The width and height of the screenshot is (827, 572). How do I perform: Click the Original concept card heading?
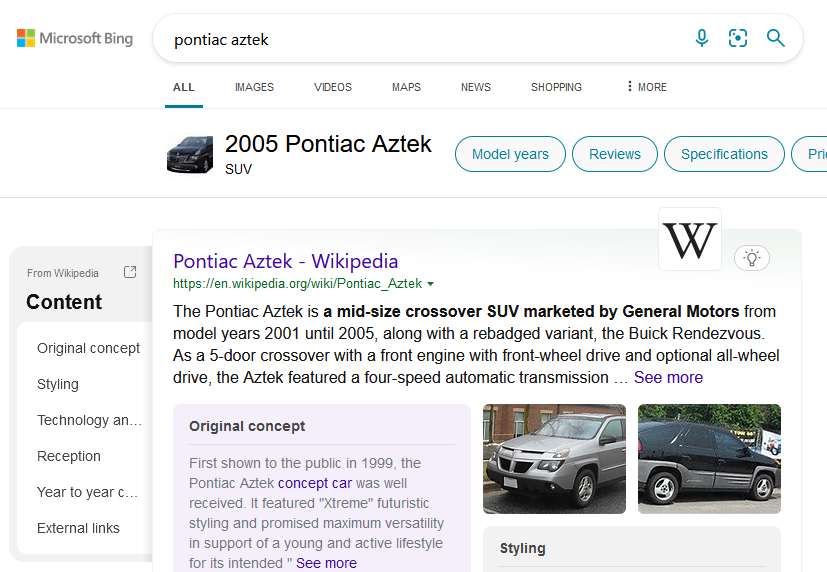[x=247, y=426]
